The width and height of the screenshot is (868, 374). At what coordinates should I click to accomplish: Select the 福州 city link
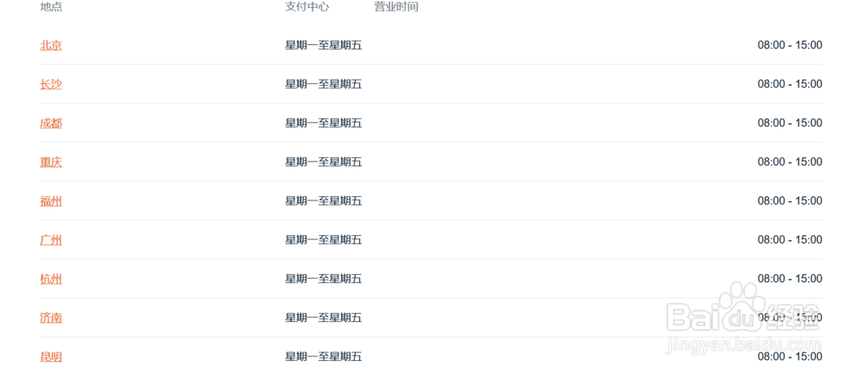pos(51,200)
